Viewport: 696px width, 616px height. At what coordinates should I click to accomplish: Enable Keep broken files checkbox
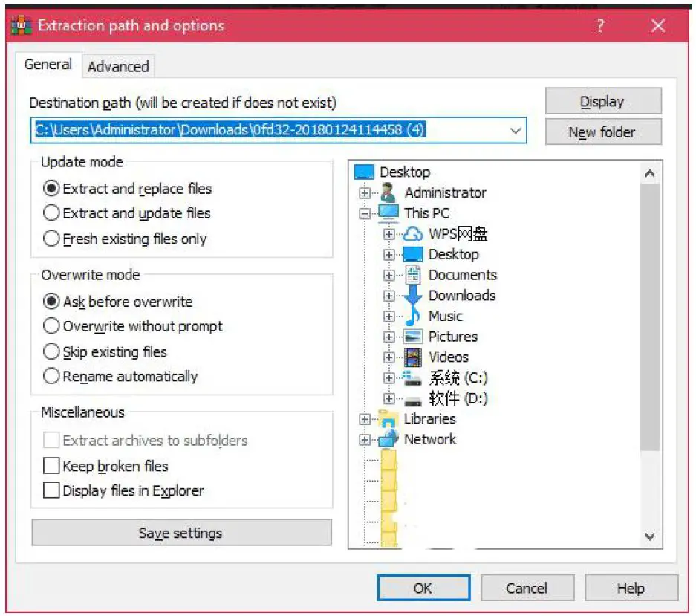pyautogui.click(x=51, y=466)
